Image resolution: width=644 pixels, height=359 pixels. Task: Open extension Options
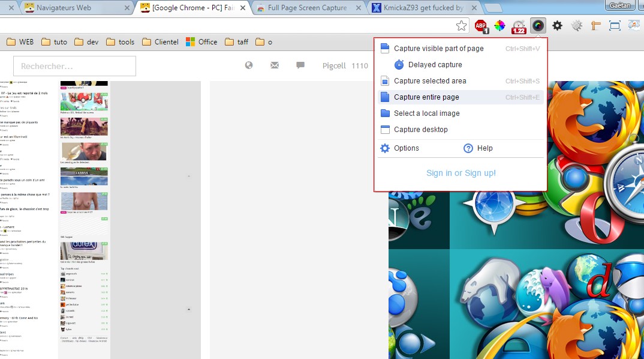(x=406, y=148)
